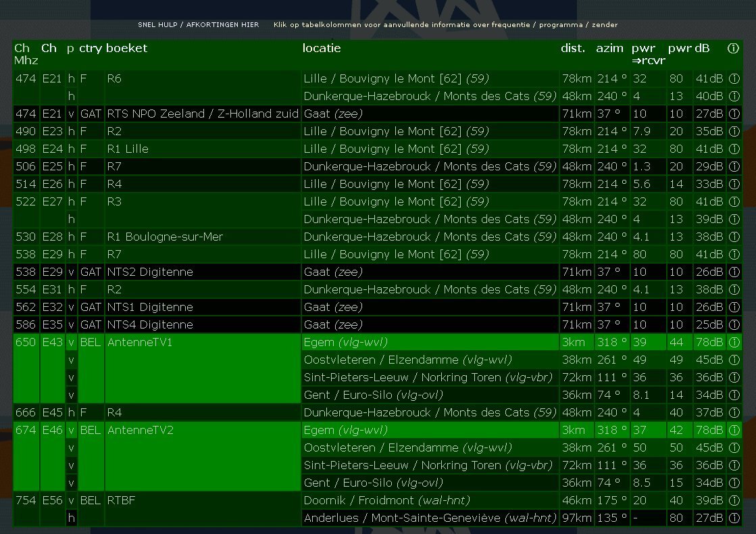Open info icon for R1 Lille row
Screen dimensions: 756x534
(734, 149)
